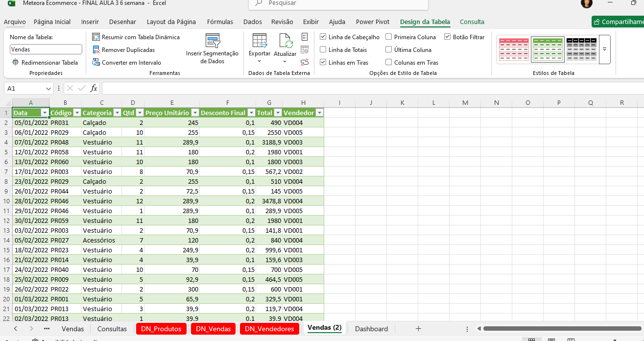Click Converter em Intervalo icon

pos(96,63)
